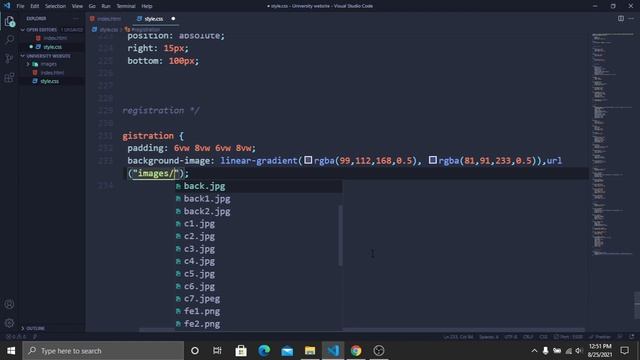Collapse the Open Editors section
Screen dimensions: 640x360
(x=51, y=30)
